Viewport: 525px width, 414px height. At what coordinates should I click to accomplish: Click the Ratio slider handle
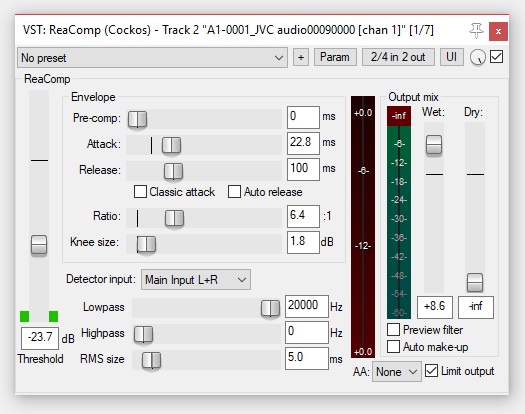point(174,218)
